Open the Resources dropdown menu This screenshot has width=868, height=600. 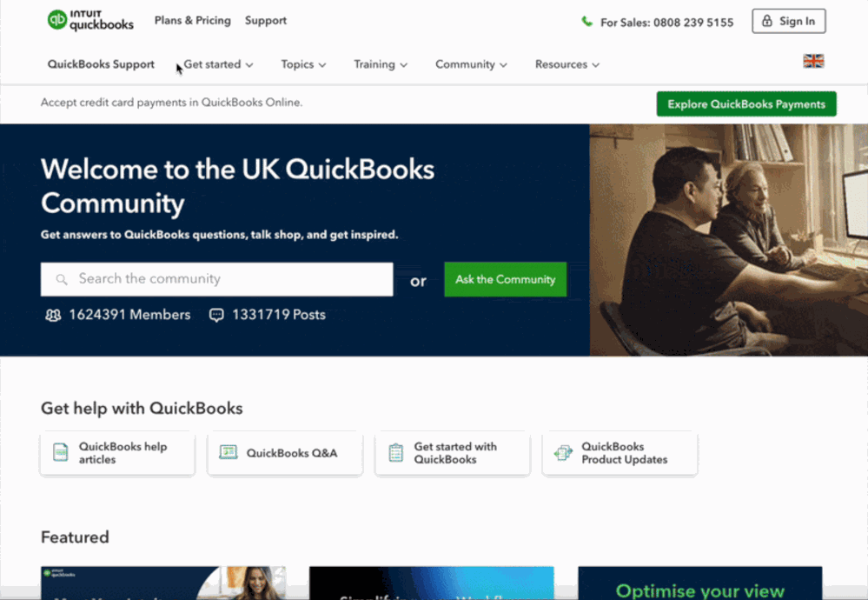click(x=567, y=65)
